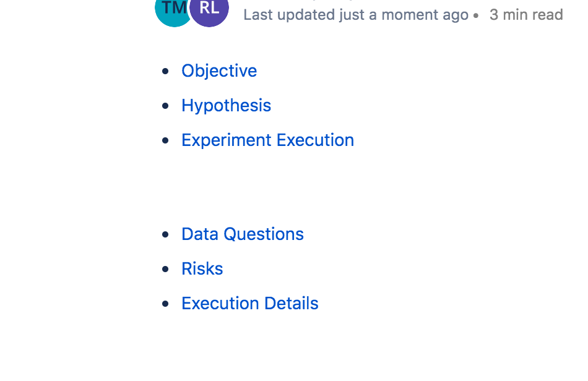
Task: Open the Execution Details link
Action: [250, 304]
